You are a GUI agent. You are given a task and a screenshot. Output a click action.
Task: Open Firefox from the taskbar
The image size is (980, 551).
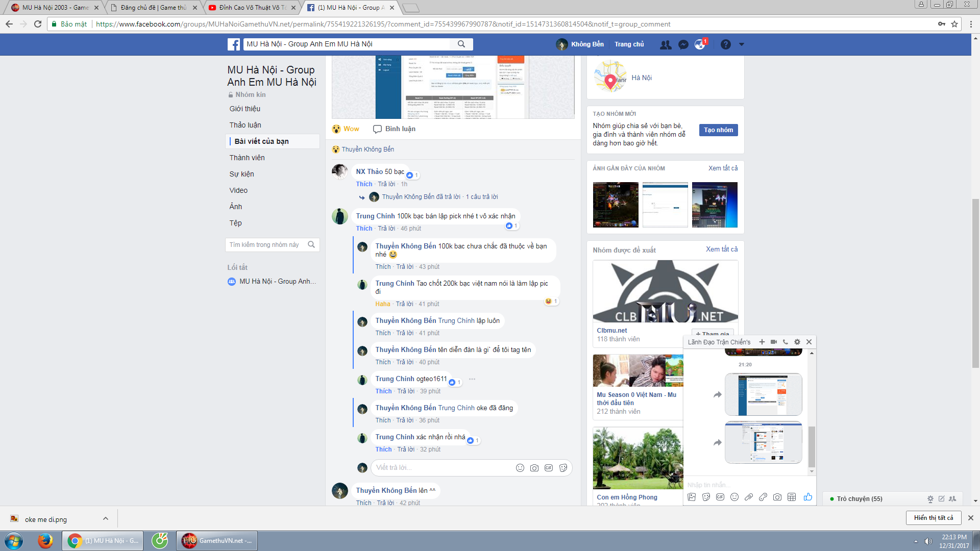click(45, 540)
